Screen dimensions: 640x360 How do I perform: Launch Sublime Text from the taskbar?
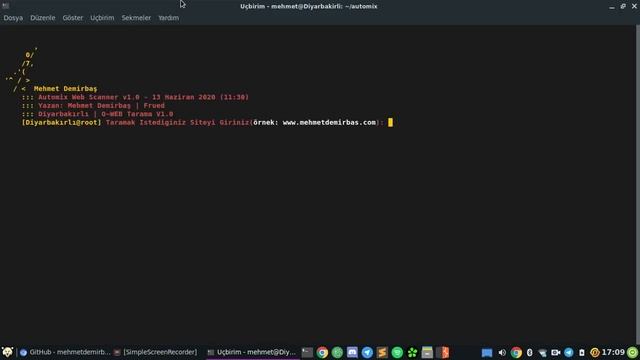click(382, 352)
